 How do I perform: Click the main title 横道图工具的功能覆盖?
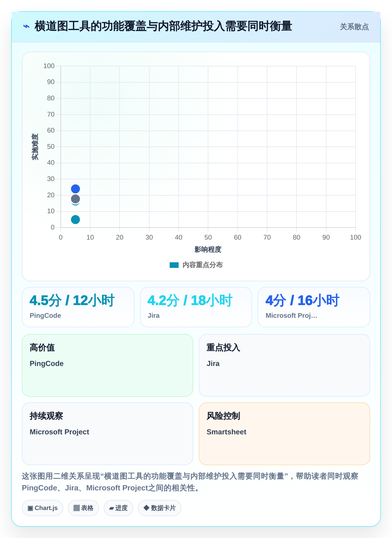point(163,26)
